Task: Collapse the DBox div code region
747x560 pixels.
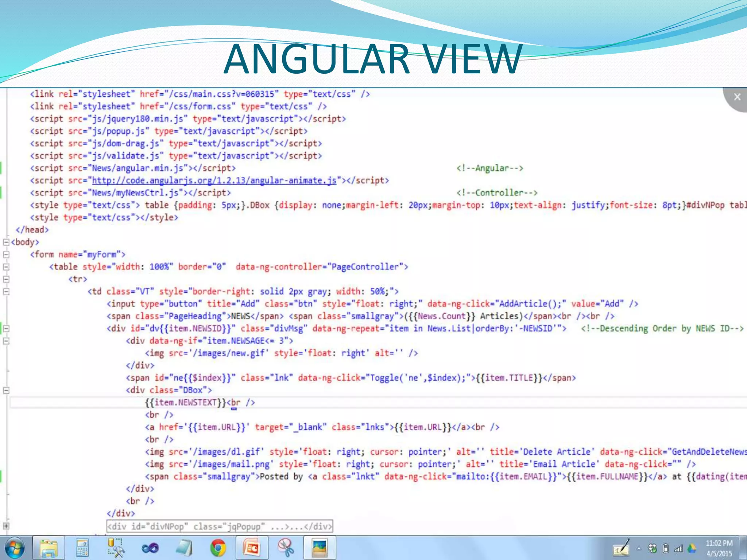Action: 6,390
